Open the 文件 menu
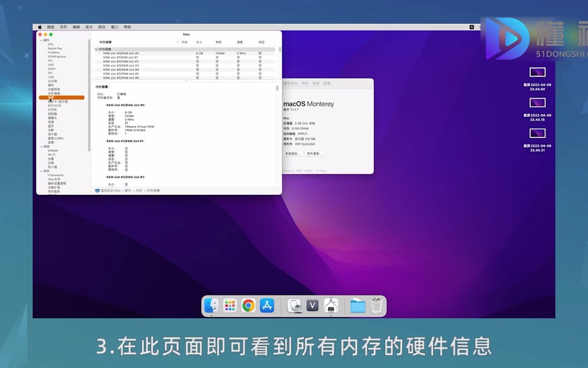This screenshot has width=588, height=368. click(63, 27)
